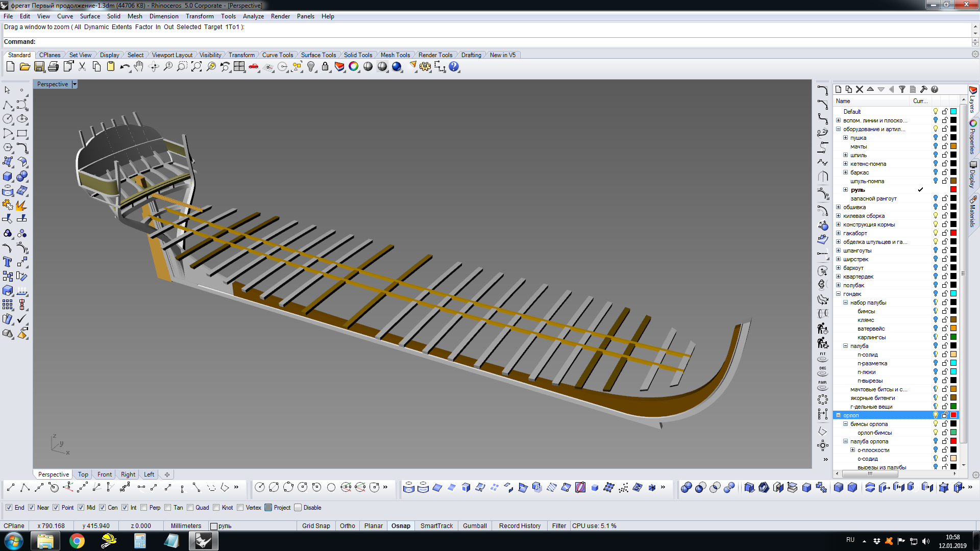The height and width of the screenshot is (551, 980).
Task: Select the Polyline tool in left sidebar
Action: click(8, 105)
